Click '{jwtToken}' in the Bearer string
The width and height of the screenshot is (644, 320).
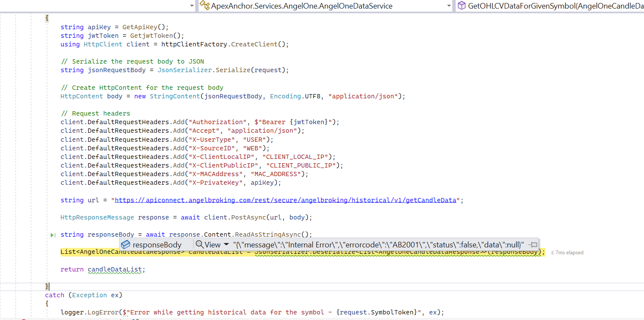point(309,122)
